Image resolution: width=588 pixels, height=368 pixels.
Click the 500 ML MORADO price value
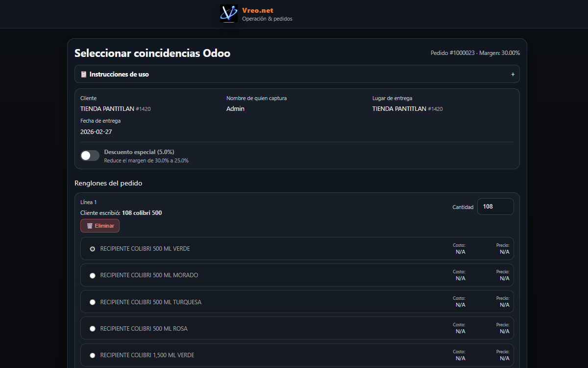point(504,278)
